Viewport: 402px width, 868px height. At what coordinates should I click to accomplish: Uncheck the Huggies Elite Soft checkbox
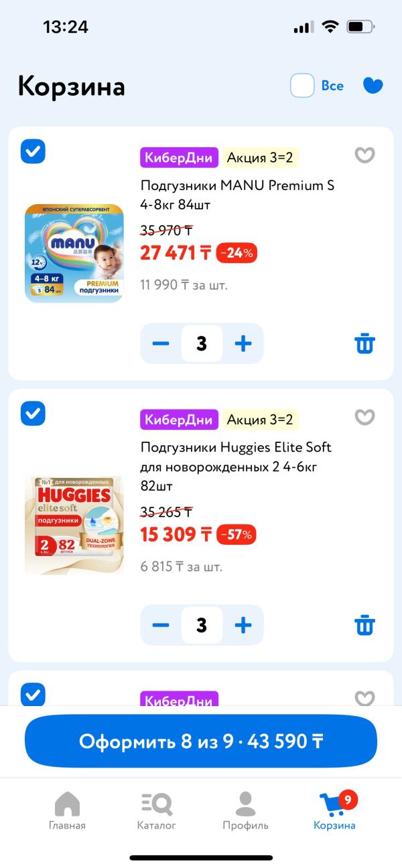tap(33, 413)
